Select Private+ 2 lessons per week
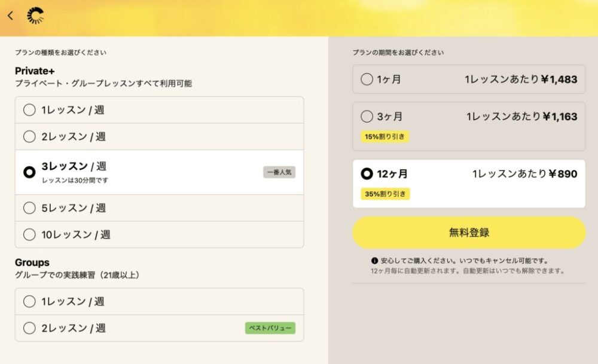The width and height of the screenshot is (598, 364). coord(29,136)
